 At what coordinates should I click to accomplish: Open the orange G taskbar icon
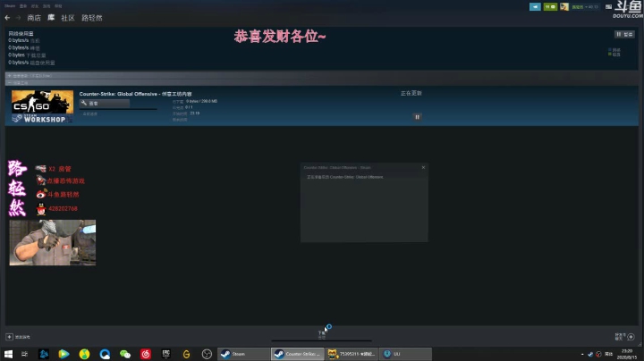click(x=186, y=354)
